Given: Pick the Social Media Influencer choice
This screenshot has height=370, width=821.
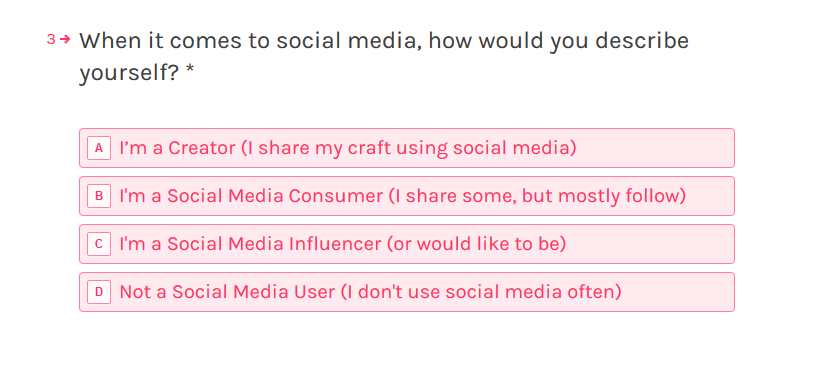Looking at the screenshot, I should pyautogui.click(x=407, y=244).
